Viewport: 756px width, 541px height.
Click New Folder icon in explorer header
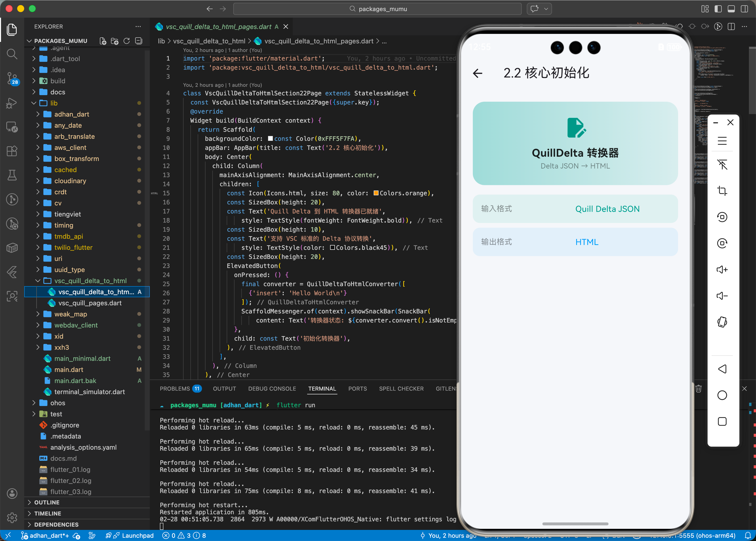[114, 41]
